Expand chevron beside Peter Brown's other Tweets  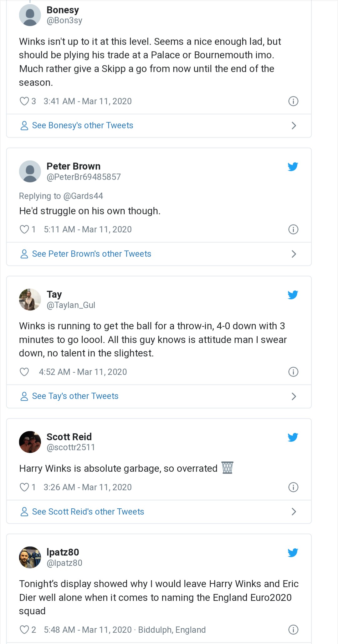[x=294, y=254]
